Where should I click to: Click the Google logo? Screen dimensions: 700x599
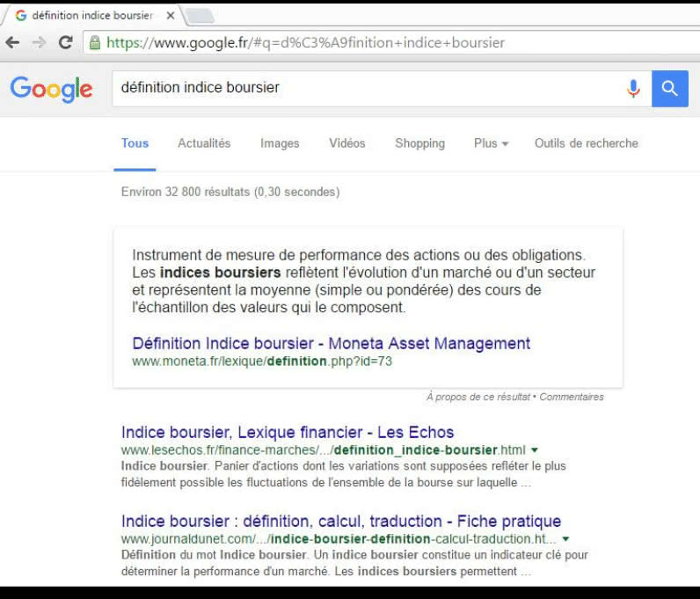click(x=51, y=89)
